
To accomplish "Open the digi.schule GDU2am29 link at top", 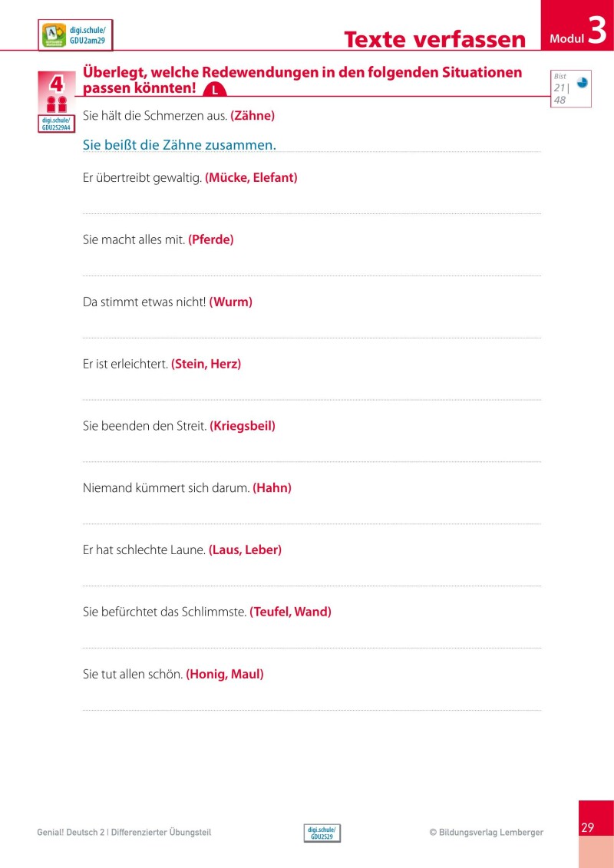I will click(x=87, y=35).
